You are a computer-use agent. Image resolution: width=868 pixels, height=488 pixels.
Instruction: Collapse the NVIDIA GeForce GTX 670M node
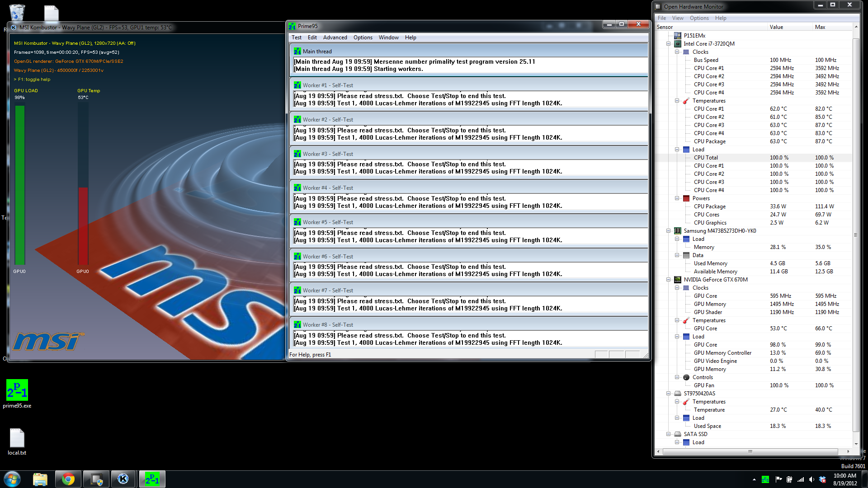(x=668, y=280)
